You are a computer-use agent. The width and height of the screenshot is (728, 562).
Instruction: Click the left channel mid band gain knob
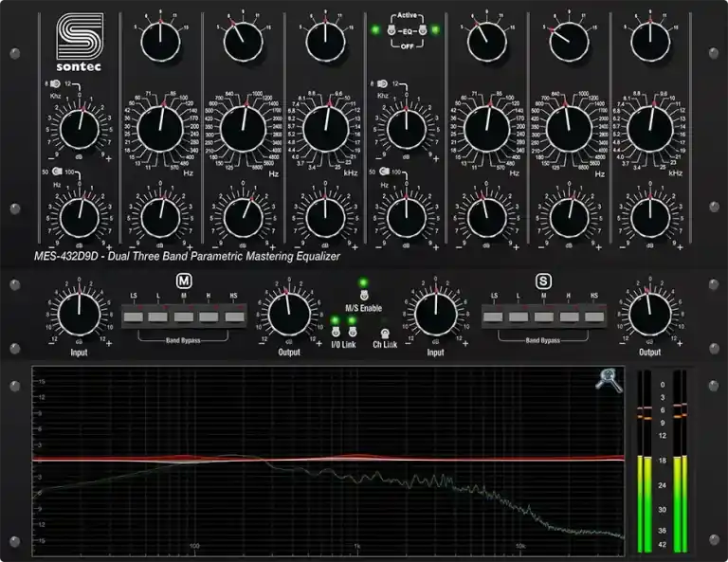click(243, 218)
